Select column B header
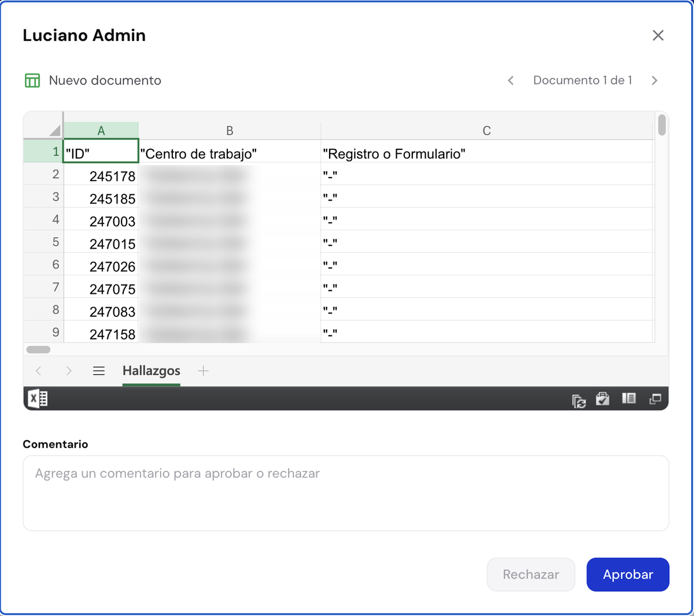The width and height of the screenshot is (694, 616). click(230, 131)
